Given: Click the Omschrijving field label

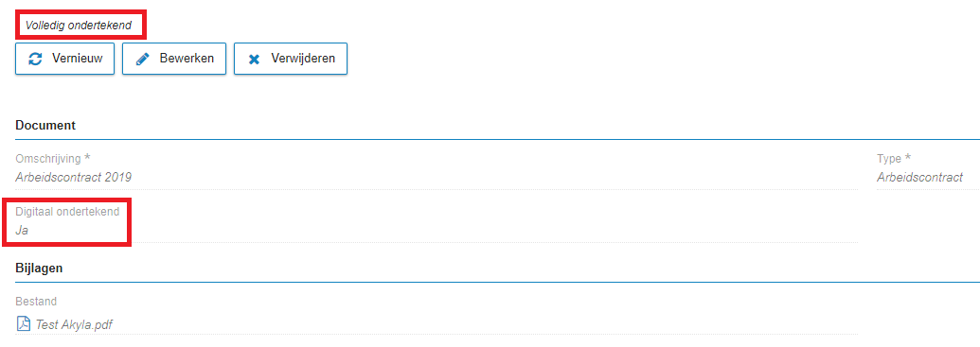Looking at the screenshot, I should click(x=48, y=159).
